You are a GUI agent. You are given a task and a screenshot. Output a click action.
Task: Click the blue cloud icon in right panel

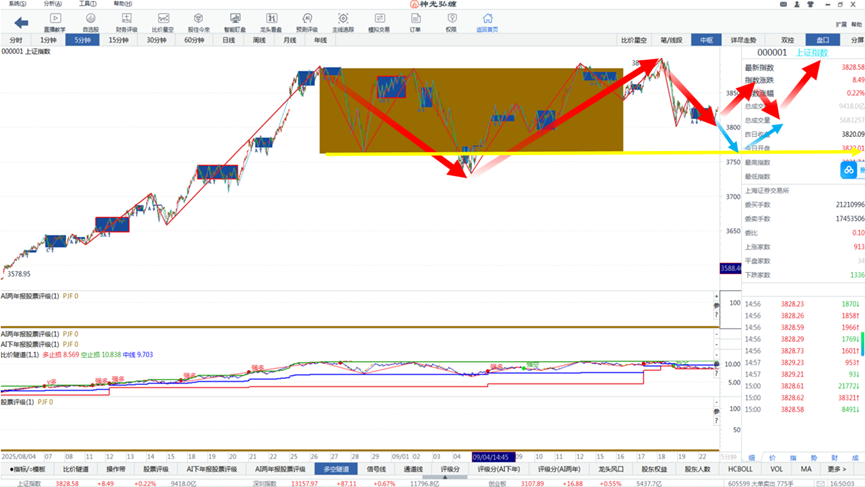click(847, 171)
